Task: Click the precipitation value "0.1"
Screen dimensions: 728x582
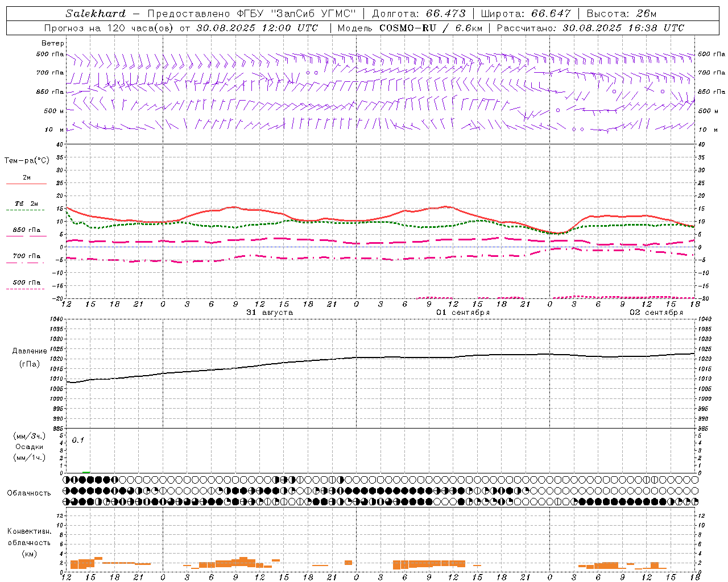Action: click(x=78, y=440)
